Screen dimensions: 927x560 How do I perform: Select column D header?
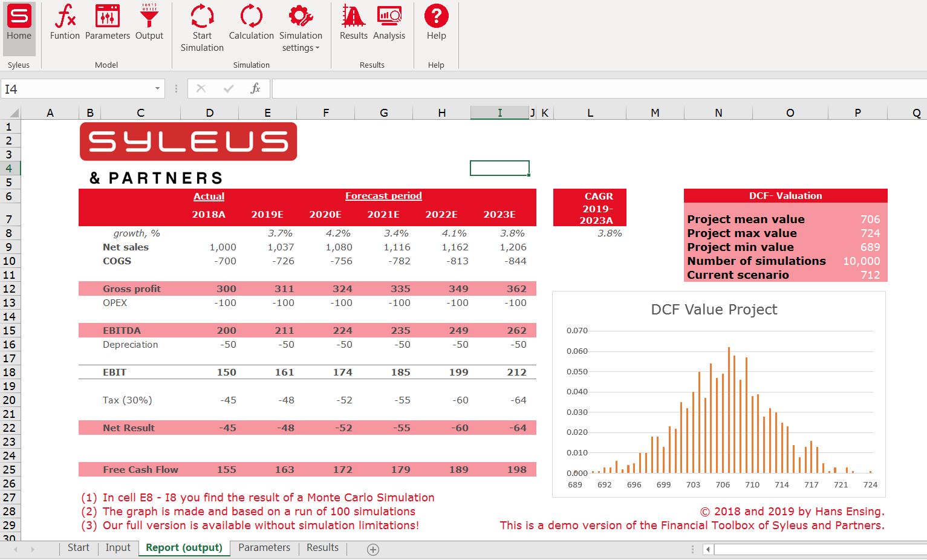point(209,113)
